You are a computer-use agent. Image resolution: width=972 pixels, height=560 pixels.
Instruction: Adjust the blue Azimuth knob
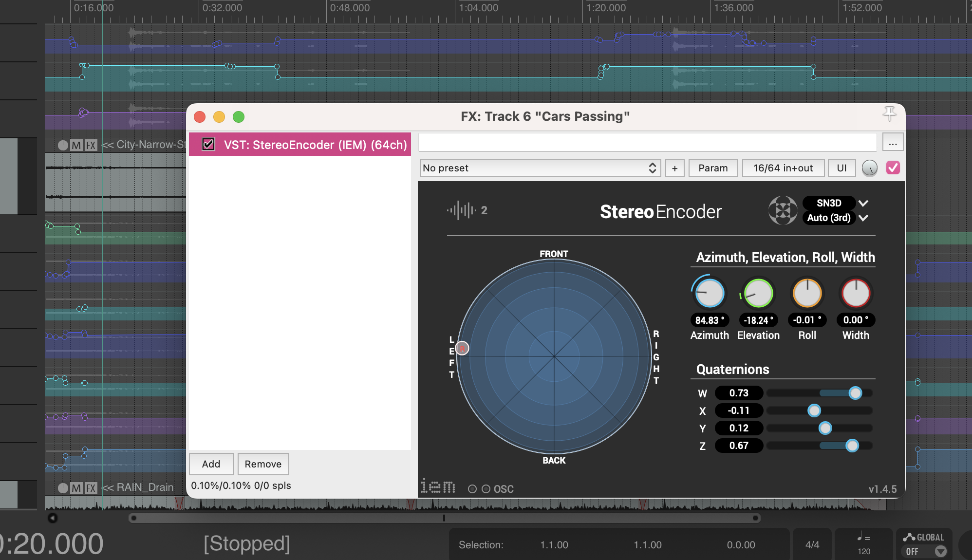710,293
